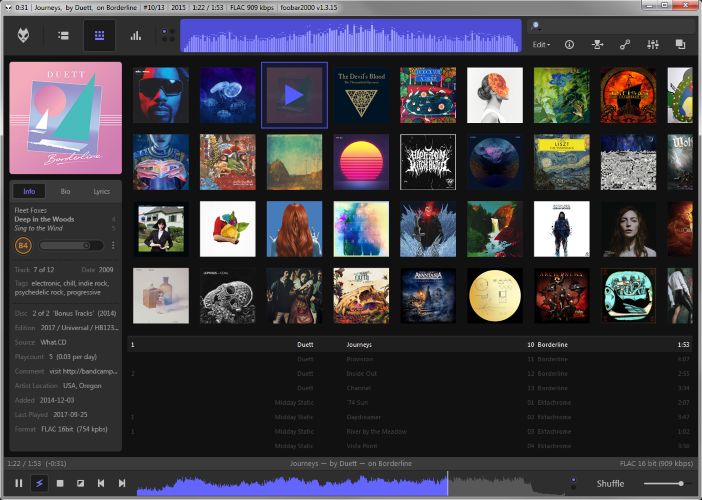Viewport: 702px width, 500px height.
Task: Click the link chain icon in toolbar
Action: coord(625,44)
